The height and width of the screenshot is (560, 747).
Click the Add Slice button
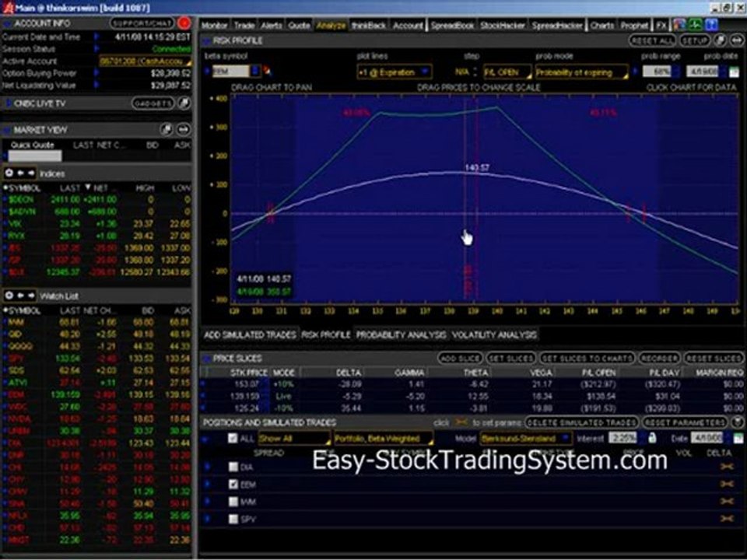(x=460, y=358)
